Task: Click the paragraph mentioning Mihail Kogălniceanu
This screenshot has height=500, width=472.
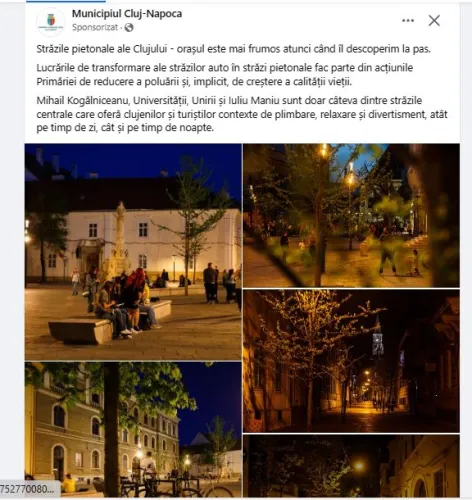Action: pyautogui.click(x=242, y=114)
